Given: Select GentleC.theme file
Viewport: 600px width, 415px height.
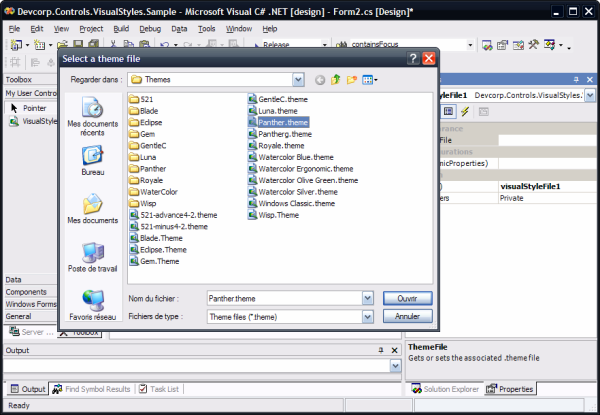Looking at the screenshot, I should 278,99.
